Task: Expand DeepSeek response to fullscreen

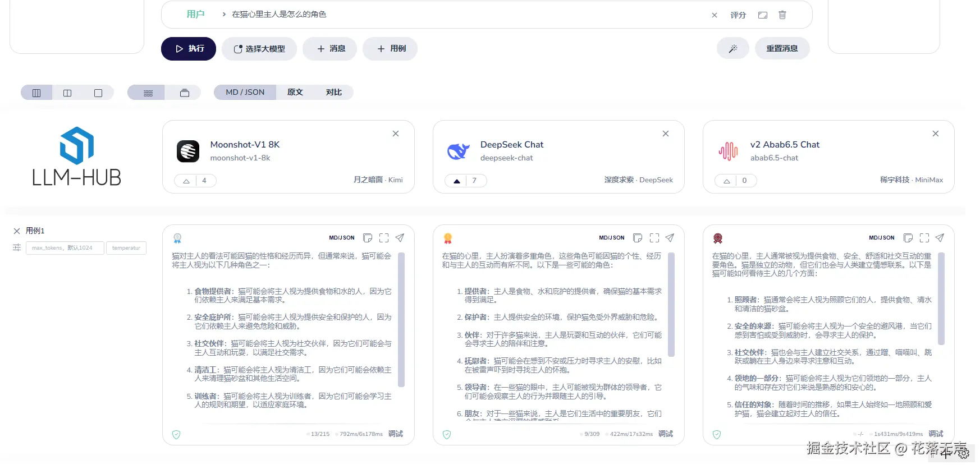Action: pyautogui.click(x=654, y=238)
